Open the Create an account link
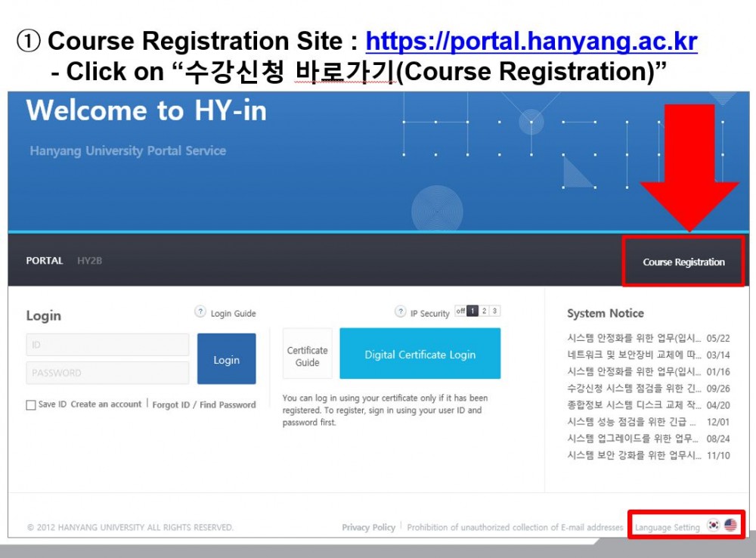This screenshot has height=558, width=756. (x=106, y=405)
